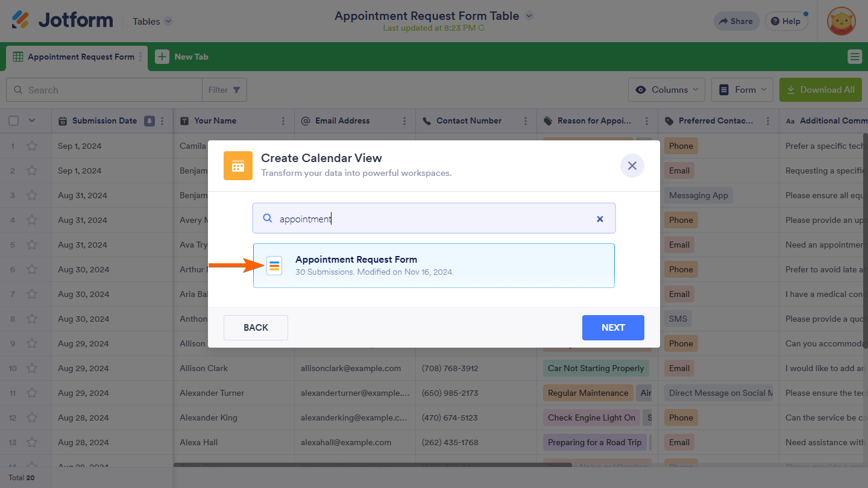The width and height of the screenshot is (868, 488).
Task: Toggle the select all rows checkbox
Action: (x=14, y=121)
